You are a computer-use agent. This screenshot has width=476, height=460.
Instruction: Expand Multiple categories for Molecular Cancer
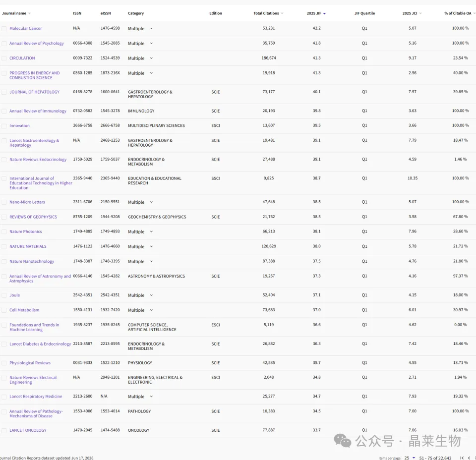151,29
